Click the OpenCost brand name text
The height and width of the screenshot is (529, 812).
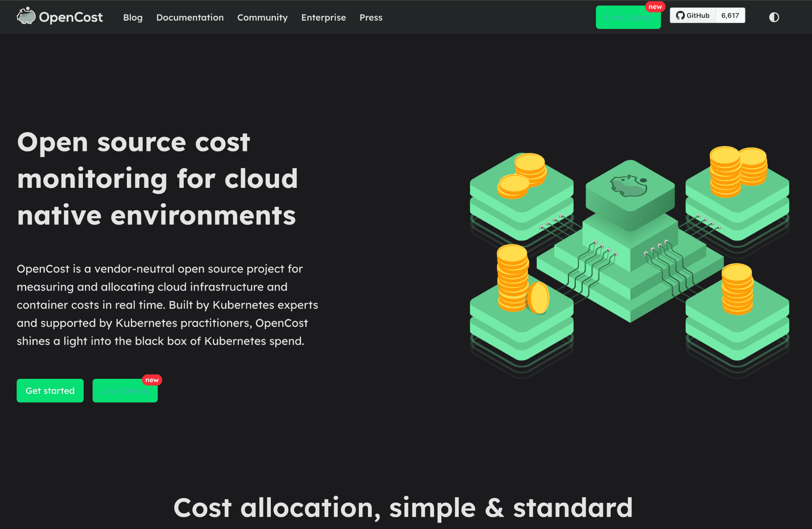coord(71,17)
